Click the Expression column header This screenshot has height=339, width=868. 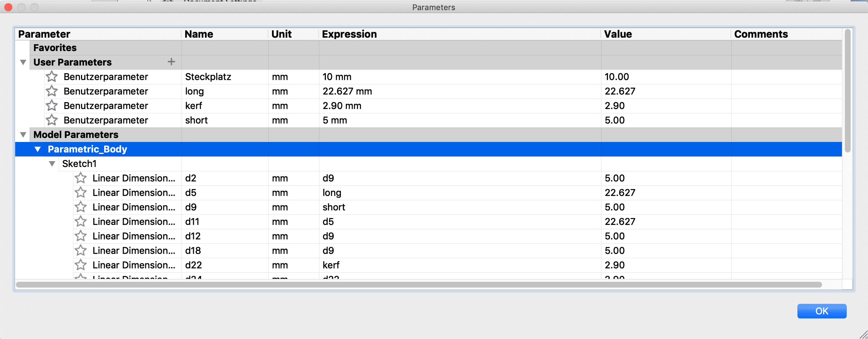coord(349,34)
